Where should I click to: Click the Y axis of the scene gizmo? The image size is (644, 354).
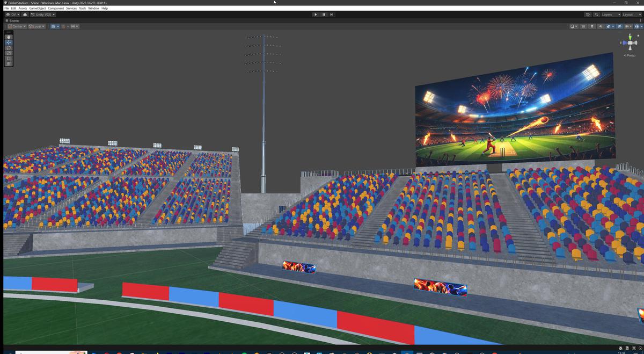(x=630, y=37)
